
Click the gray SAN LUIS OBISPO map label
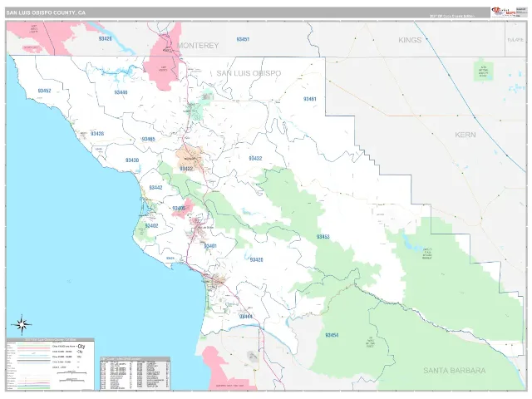[249, 73]
